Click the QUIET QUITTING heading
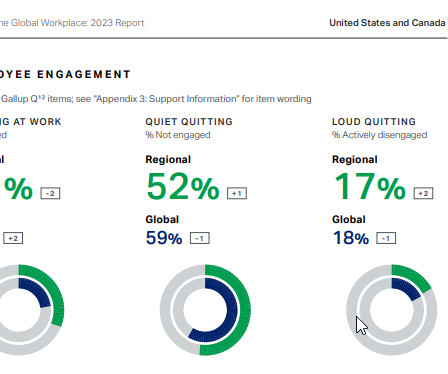Screen dimensions: 448x374 [x=189, y=122]
